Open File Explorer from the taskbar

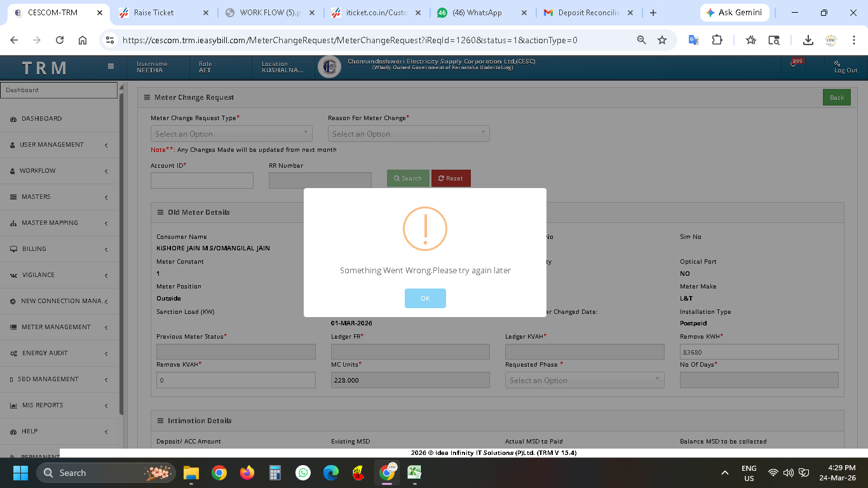[191, 473]
